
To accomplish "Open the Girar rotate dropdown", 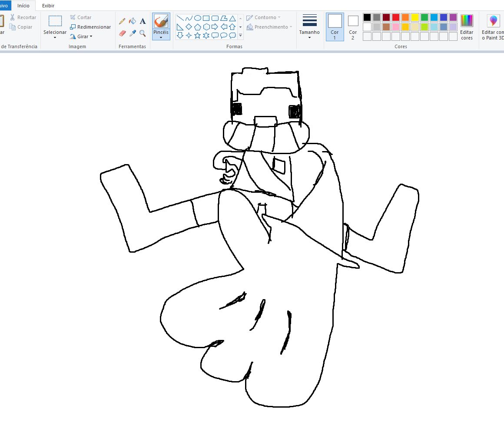I will point(91,36).
